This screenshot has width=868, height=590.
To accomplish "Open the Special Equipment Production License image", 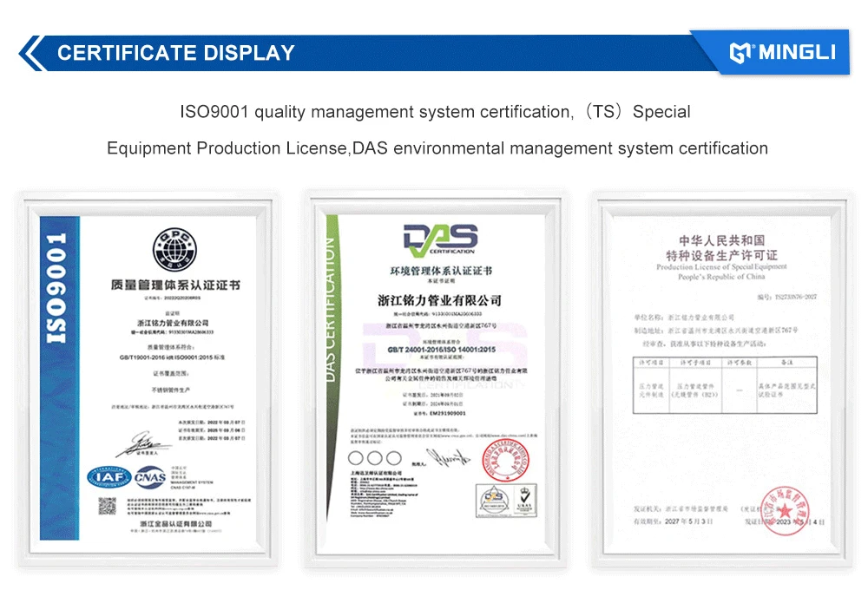I will click(722, 378).
